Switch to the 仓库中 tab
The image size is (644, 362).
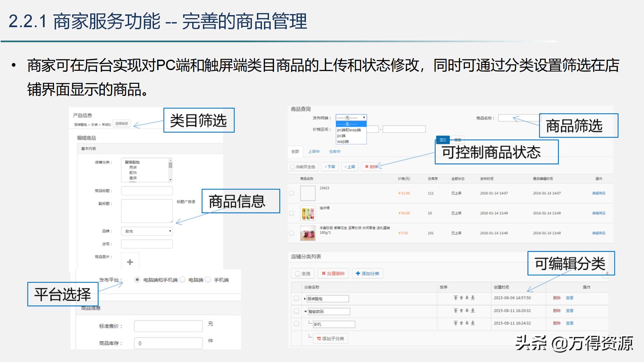[335, 152]
